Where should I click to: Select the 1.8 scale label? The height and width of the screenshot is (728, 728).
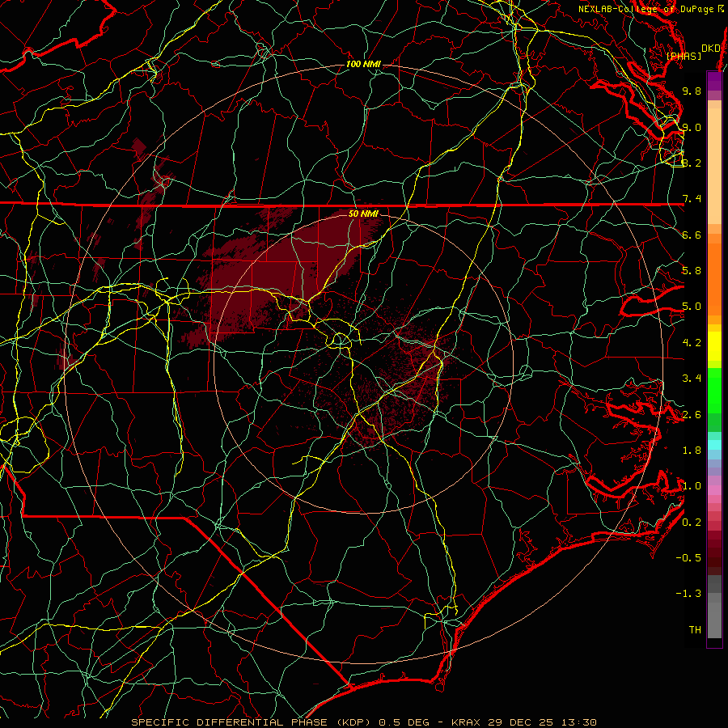692,451
